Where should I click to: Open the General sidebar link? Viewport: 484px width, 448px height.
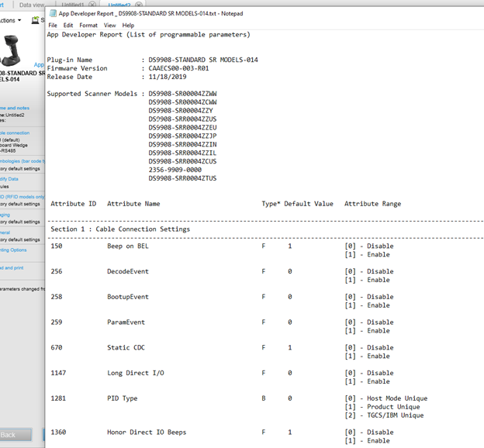pos(5,233)
